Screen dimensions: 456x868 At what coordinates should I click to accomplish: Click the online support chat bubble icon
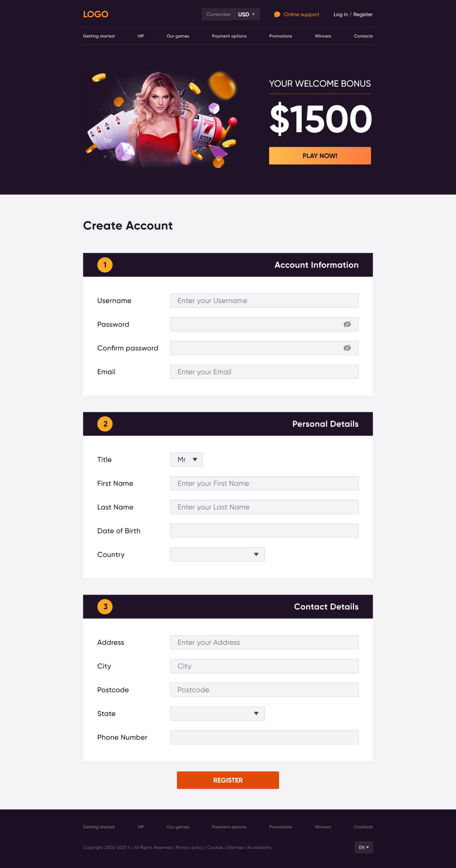(277, 15)
